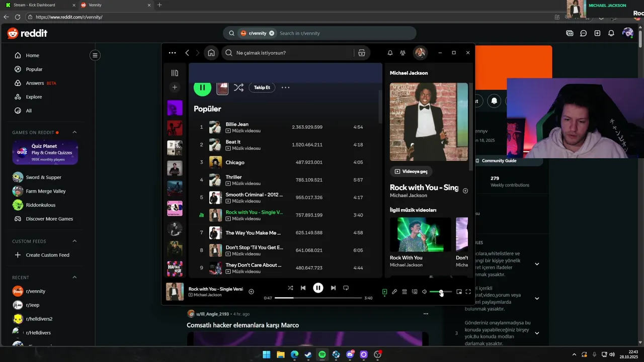Screen dimensions: 644x362
Task: Click Reddit search input field
Action: (345, 33)
